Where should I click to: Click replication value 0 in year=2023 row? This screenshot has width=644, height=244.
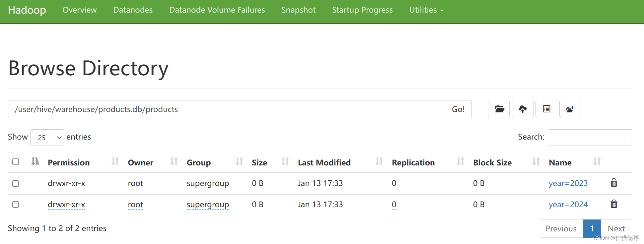point(394,183)
